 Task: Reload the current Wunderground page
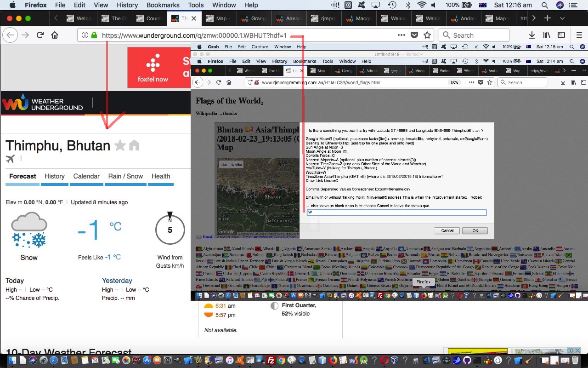(40, 35)
